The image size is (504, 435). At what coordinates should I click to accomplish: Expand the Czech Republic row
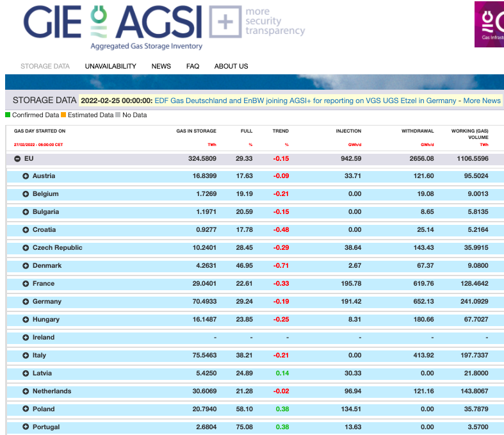26,248
